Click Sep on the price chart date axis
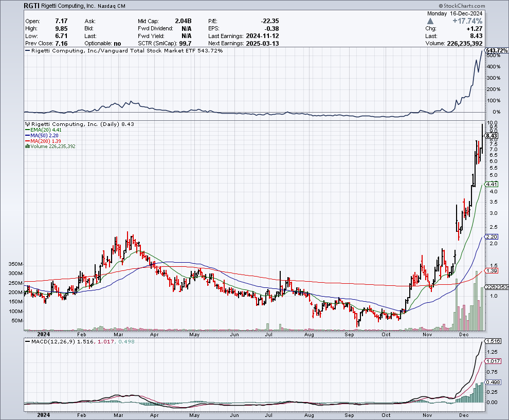The width and height of the screenshot is (509, 420). 349,334
